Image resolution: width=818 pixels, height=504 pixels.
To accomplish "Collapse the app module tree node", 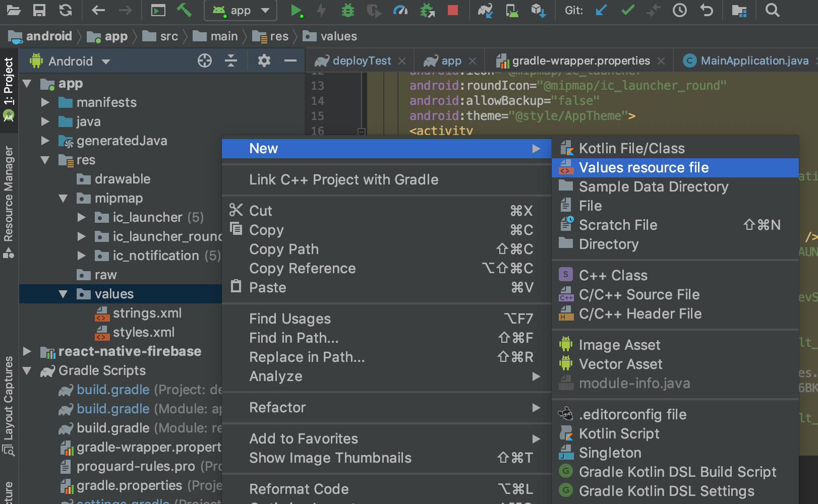I will (x=27, y=84).
